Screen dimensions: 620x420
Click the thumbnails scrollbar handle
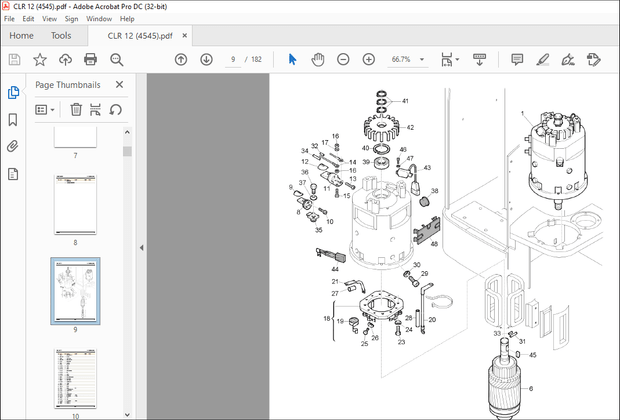127,151
